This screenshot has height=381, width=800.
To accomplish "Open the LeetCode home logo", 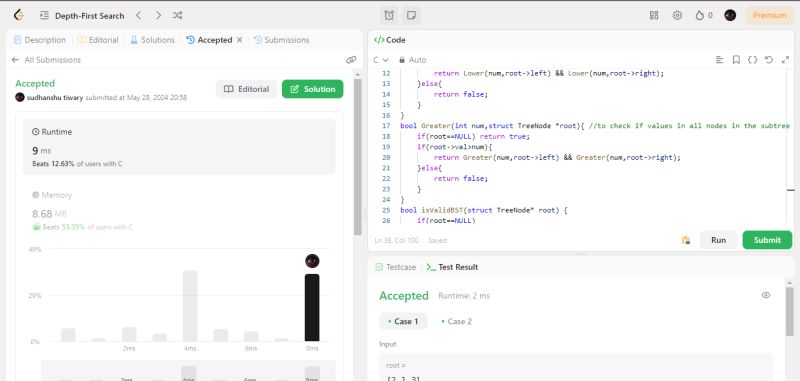I will tap(19, 15).
